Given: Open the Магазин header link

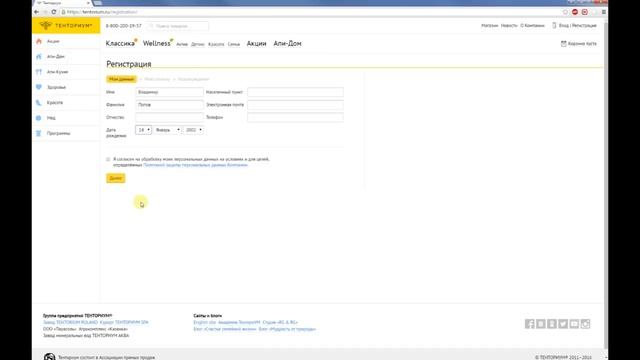Looking at the screenshot, I should [x=489, y=25].
